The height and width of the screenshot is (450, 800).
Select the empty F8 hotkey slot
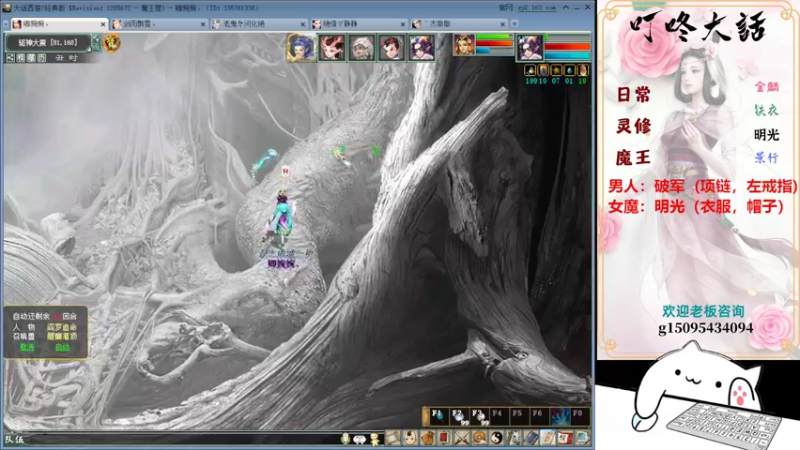pos(580,416)
